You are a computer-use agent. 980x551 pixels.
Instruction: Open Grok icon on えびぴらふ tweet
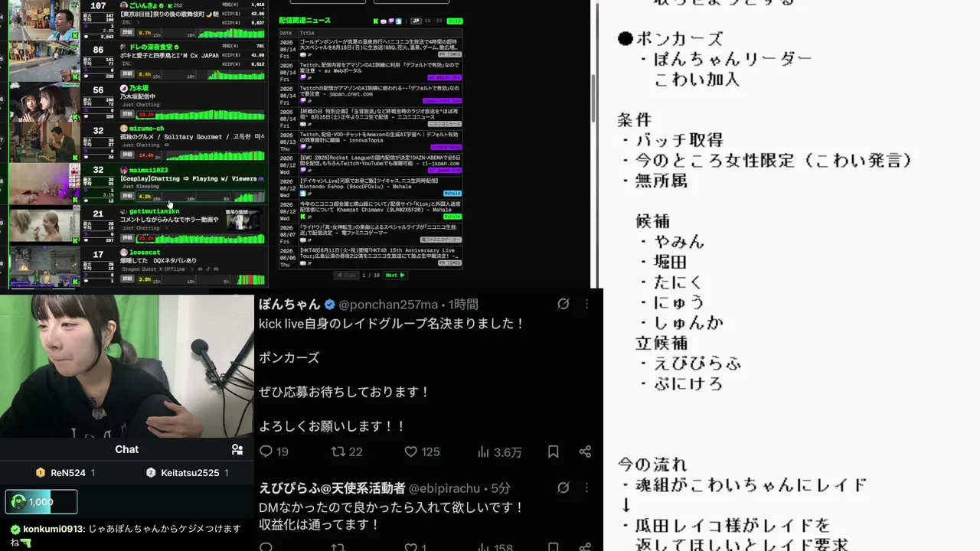563,487
